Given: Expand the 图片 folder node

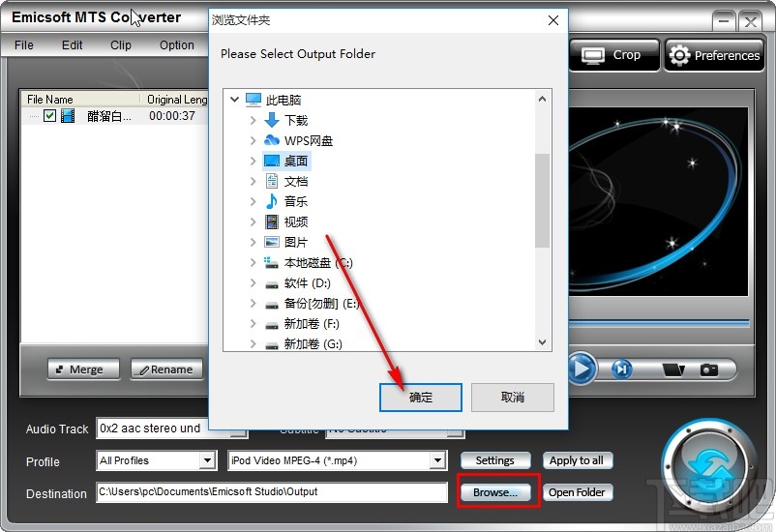Looking at the screenshot, I should pos(253,242).
